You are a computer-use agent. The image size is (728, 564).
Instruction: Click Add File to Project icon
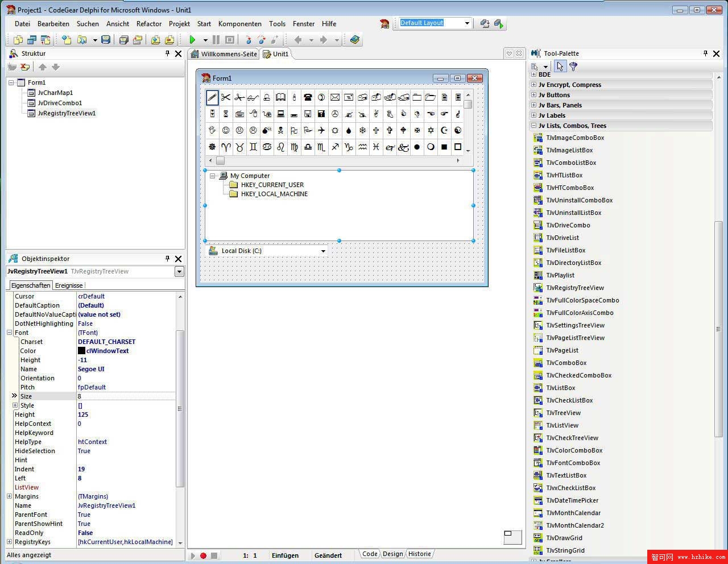tap(155, 40)
